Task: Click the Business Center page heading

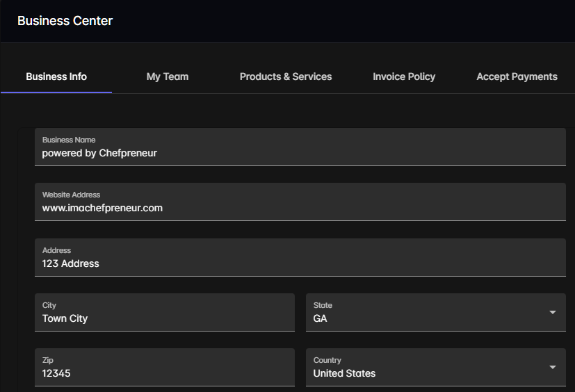Action: [65, 21]
